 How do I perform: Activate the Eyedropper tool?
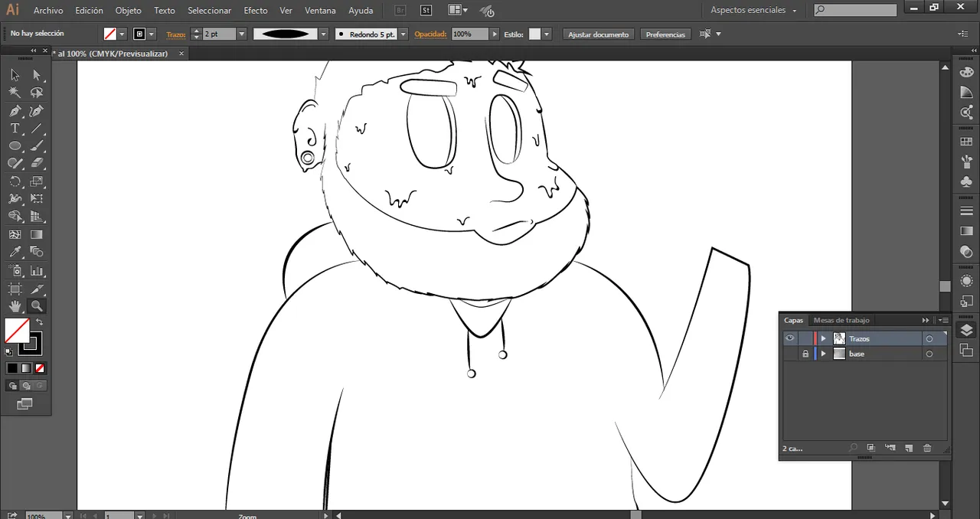15,252
